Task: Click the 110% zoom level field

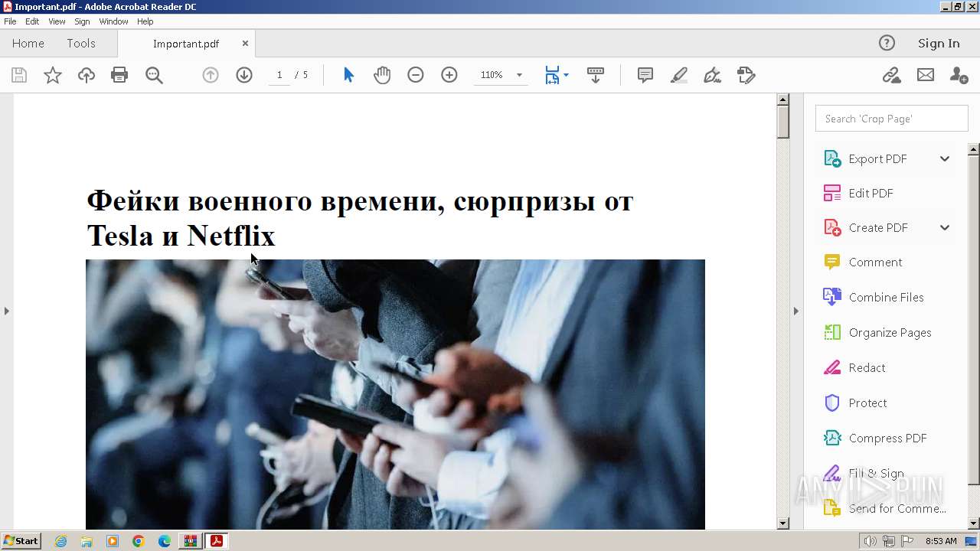Action: [492, 75]
